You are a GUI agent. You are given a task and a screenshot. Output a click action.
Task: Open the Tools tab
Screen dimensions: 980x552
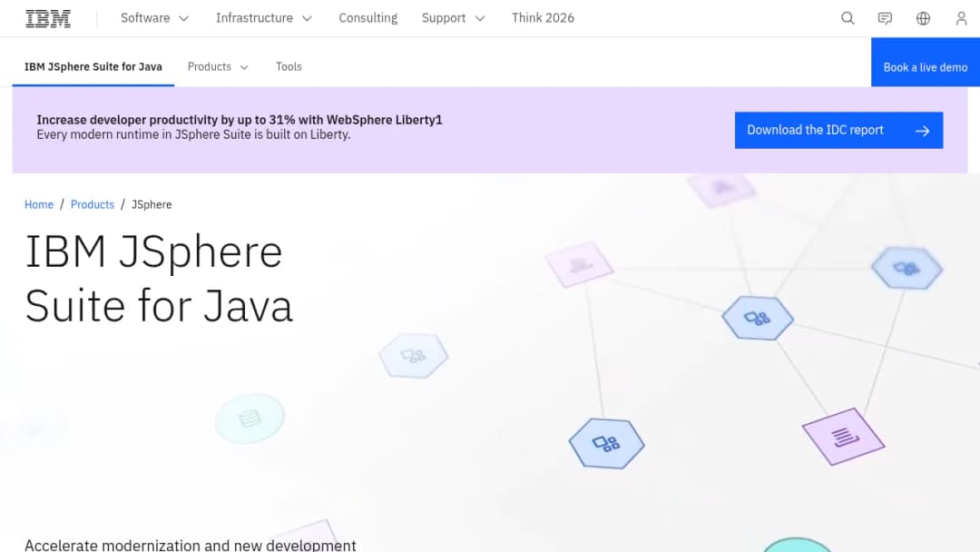pos(289,66)
